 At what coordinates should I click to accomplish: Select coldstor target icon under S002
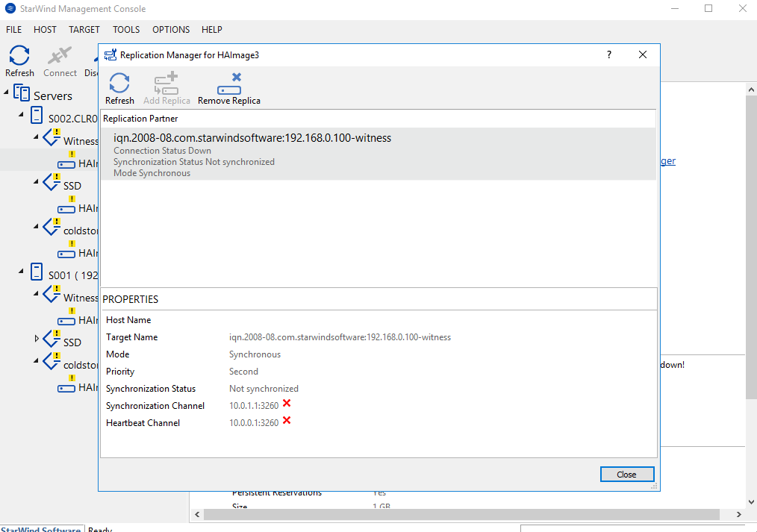[52, 227]
